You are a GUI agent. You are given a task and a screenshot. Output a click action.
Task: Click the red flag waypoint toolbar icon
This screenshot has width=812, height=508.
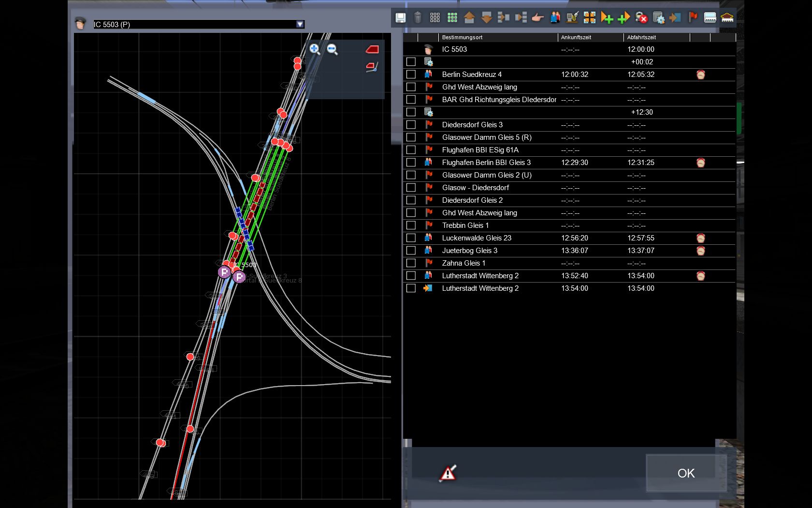693,17
